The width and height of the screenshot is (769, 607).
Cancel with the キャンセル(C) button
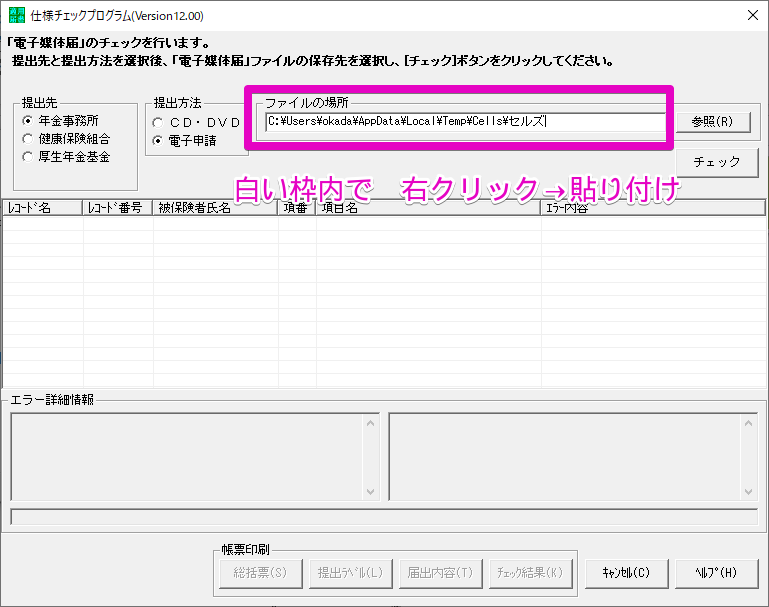click(626, 573)
